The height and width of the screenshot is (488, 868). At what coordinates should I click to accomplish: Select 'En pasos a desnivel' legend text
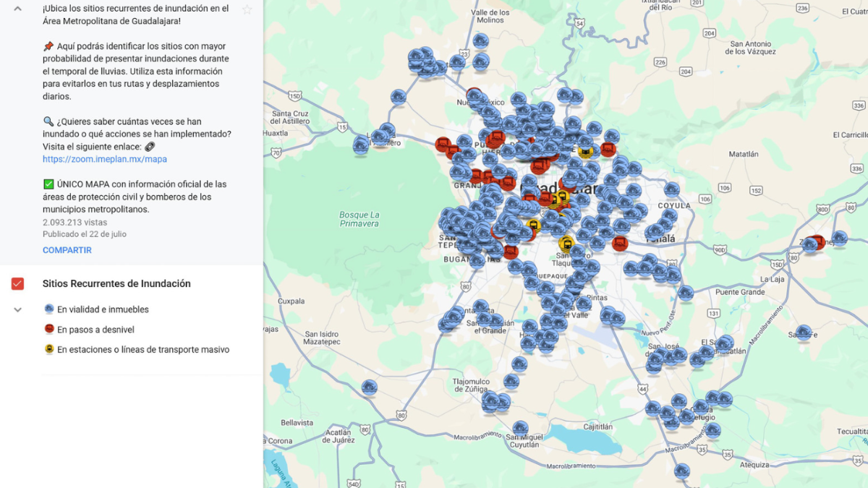pos(95,330)
